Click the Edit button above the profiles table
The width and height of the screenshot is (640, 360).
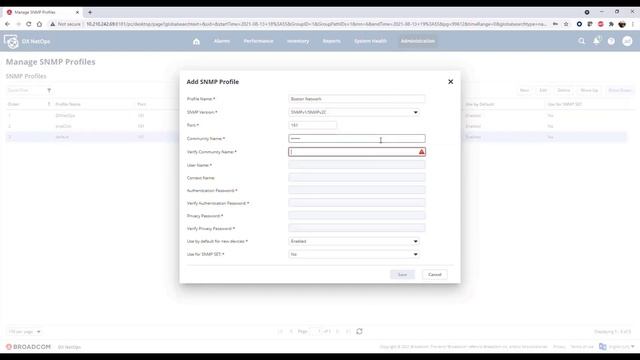(543, 90)
